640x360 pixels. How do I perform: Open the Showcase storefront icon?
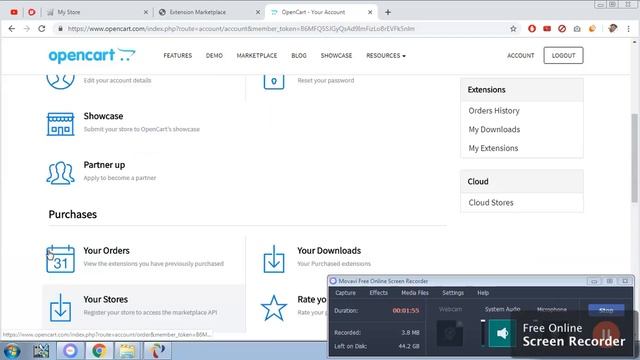click(60, 124)
